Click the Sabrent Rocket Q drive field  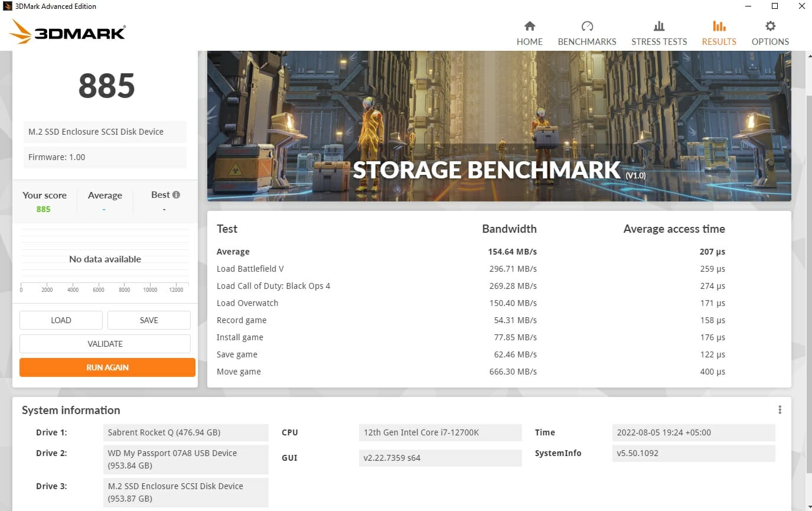pos(186,432)
